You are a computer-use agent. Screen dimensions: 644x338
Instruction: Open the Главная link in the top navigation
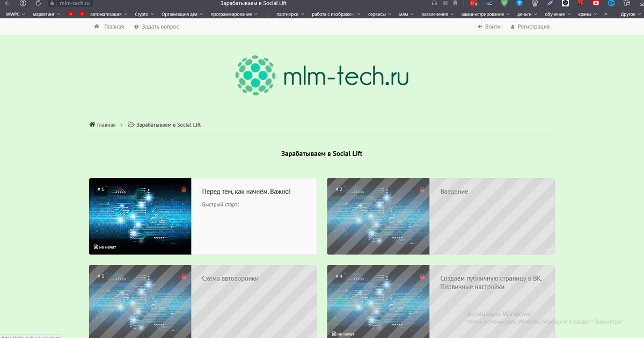(114, 27)
